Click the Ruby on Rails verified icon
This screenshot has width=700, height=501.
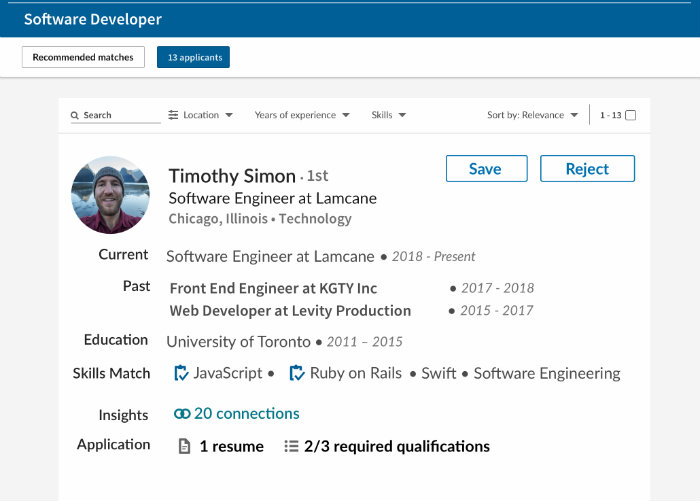click(297, 373)
